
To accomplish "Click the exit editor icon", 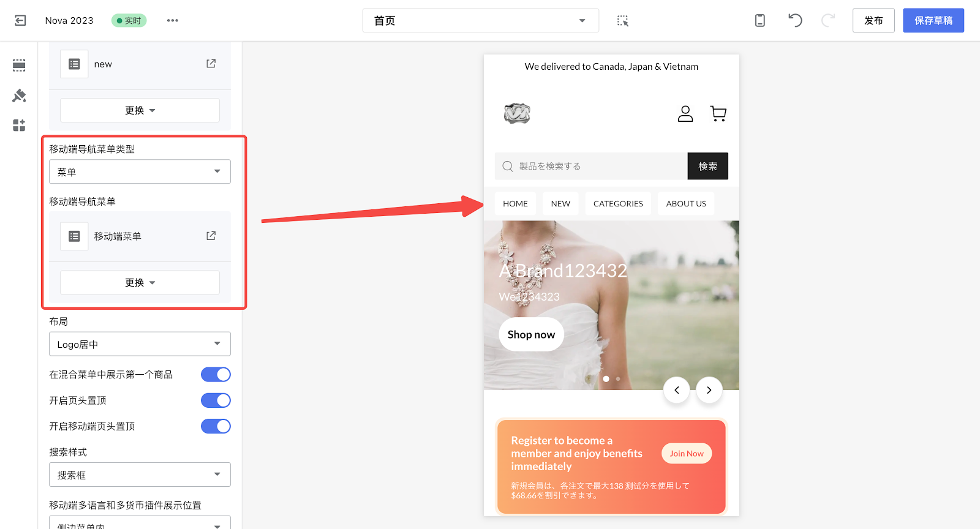I will click(x=20, y=21).
